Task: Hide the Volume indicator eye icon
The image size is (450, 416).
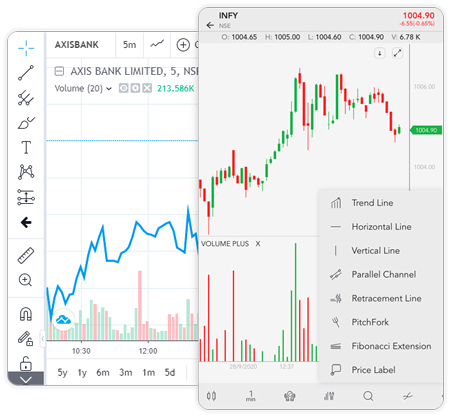Action: click(x=124, y=88)
